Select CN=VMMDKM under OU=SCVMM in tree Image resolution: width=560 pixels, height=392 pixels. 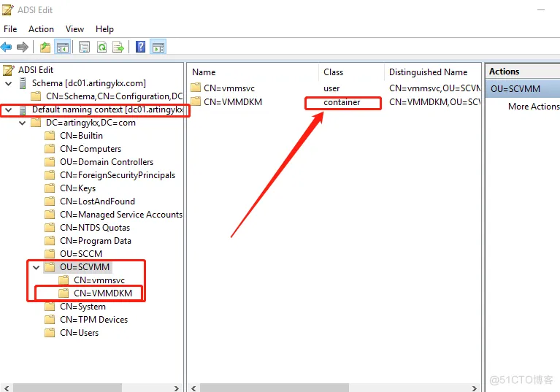click(103, 293)
